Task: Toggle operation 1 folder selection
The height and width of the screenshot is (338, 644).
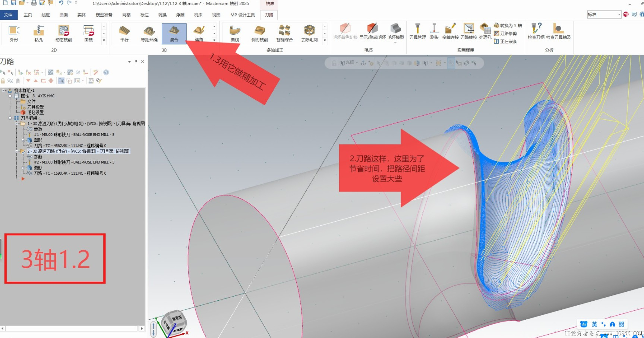Action: click(22, 123)
